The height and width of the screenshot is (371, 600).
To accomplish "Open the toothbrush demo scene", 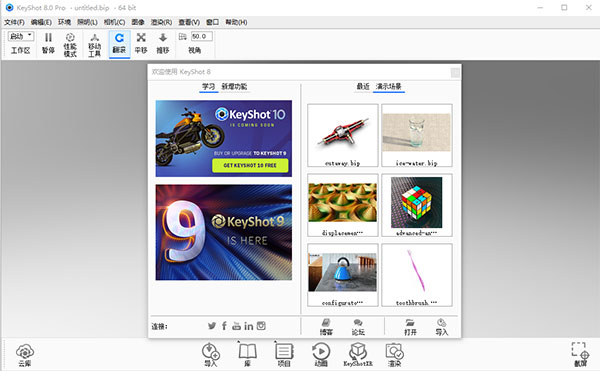I will [x=417, y=275].
